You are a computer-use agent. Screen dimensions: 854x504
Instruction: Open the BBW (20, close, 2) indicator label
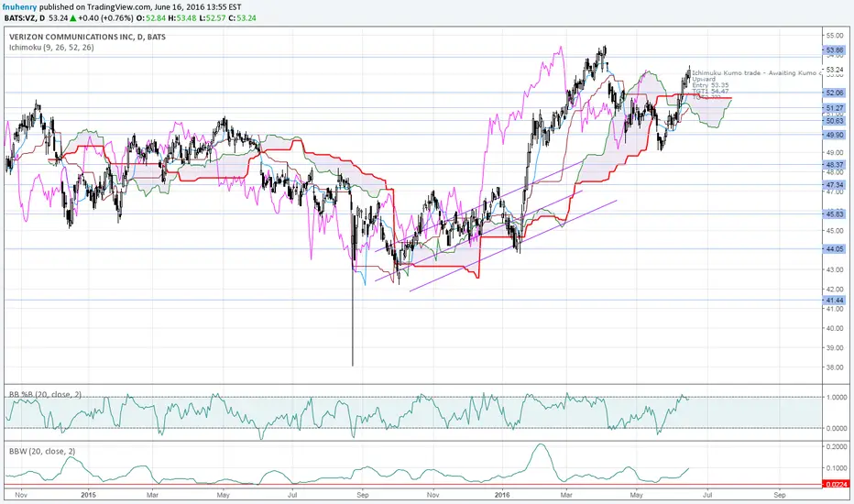[42, 451]
